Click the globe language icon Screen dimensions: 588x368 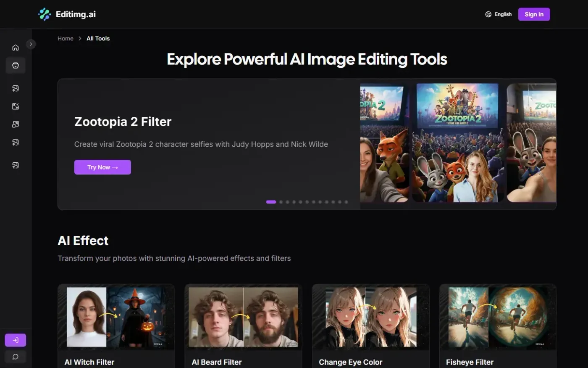(x=488, y=14)
